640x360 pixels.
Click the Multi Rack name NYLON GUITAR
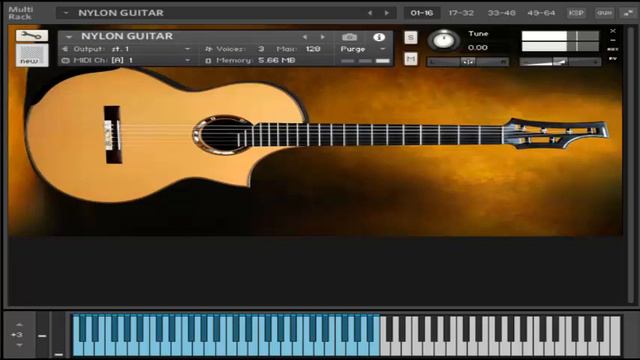(x=121, y=13)
